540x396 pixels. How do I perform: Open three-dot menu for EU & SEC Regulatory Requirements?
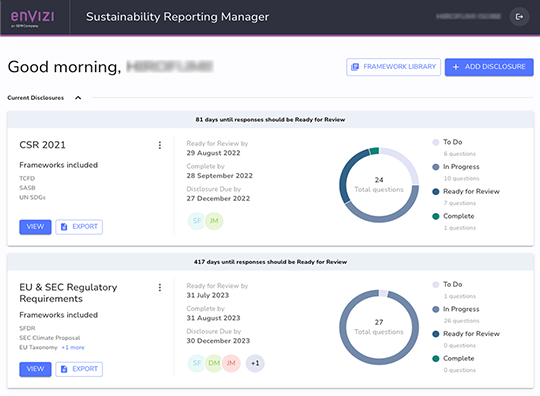pos(160,288)
